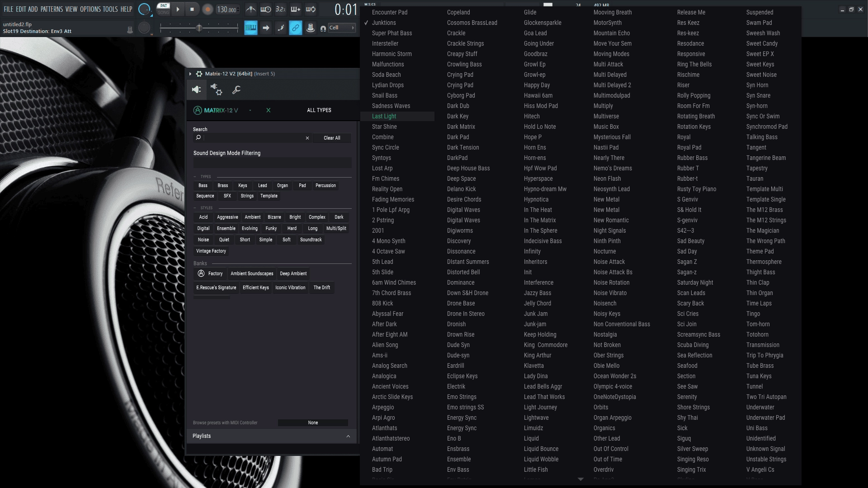Open the OPTIONS menu
The image size is (868, 488).
(x=90, y=9)
